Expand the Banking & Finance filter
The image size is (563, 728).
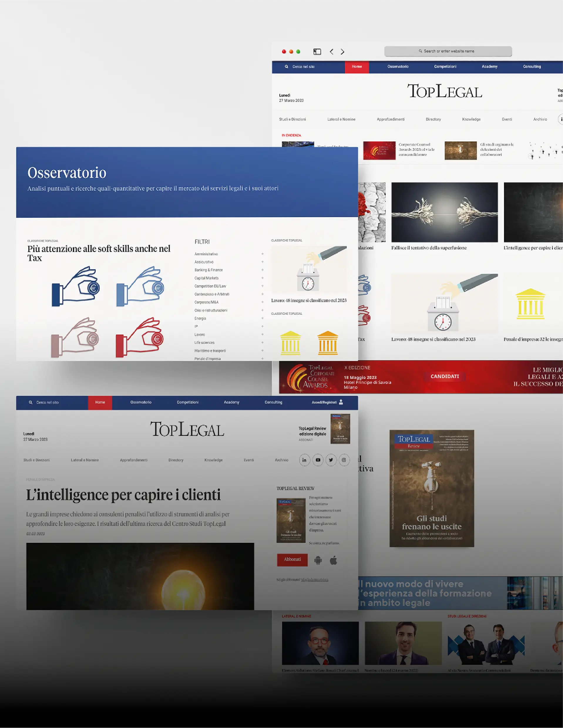click(x=263, y=270)
